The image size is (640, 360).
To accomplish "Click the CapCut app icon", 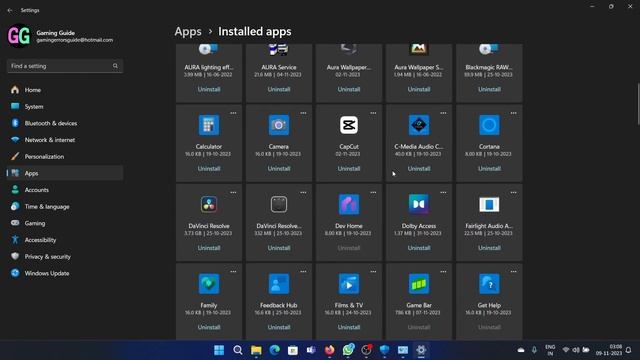I will tap(349, 125).
